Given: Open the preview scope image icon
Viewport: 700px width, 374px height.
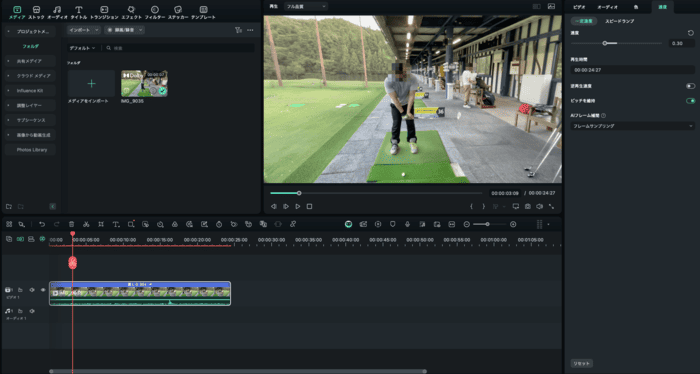Looking at the screenshot, I should [551, 6].
